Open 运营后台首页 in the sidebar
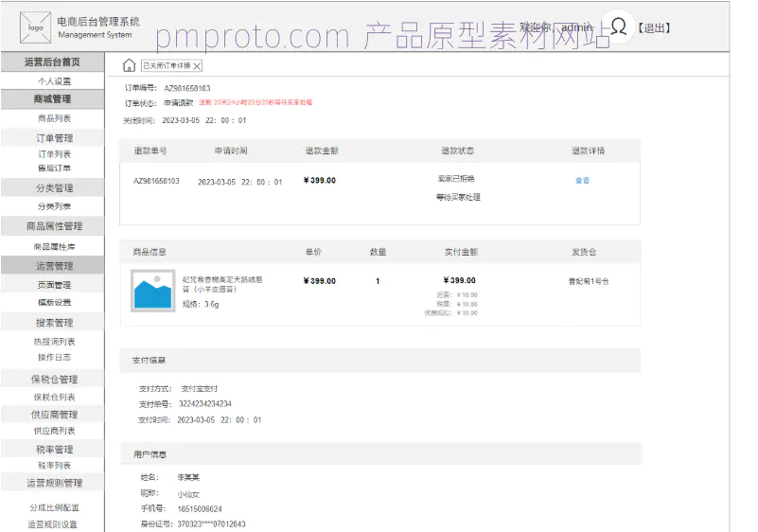This screenshot has width=758, height=532. tap(53, 62)
